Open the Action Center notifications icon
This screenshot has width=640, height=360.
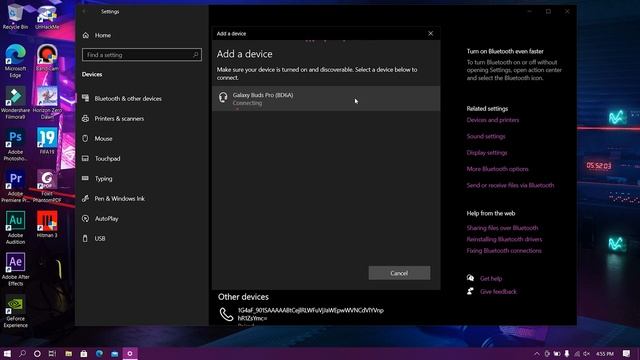coord(627,353)
